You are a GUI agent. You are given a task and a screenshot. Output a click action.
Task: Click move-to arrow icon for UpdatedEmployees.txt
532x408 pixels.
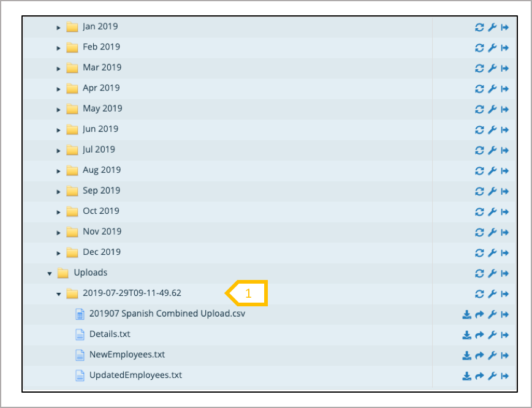[505, 376]
